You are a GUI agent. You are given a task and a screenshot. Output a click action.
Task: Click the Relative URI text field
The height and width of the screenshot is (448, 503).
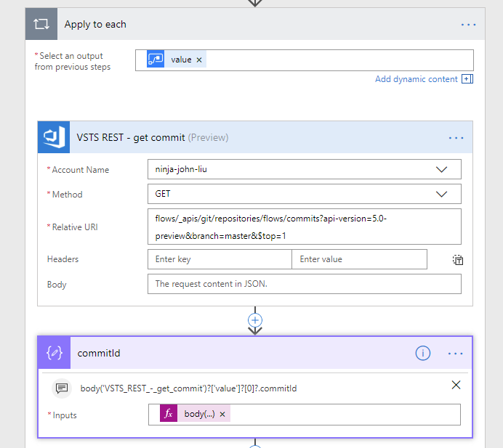pyautogui.click(x=304, y=227)
